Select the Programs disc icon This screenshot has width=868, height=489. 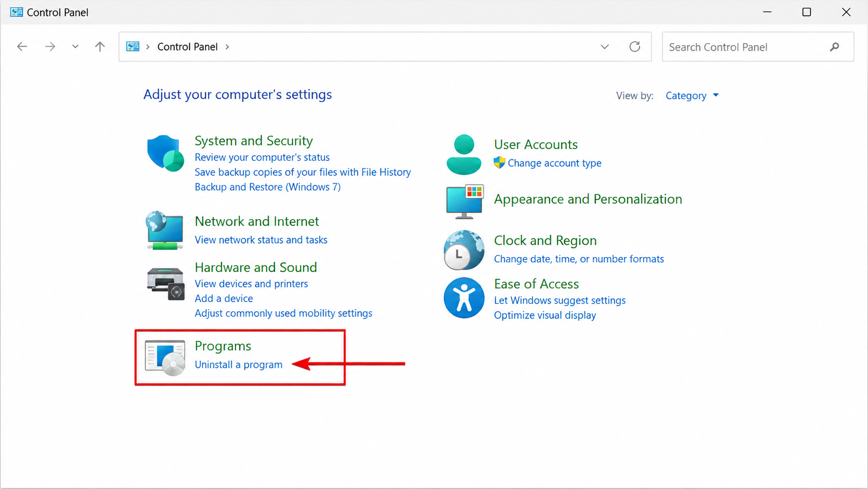coord(165,358)
